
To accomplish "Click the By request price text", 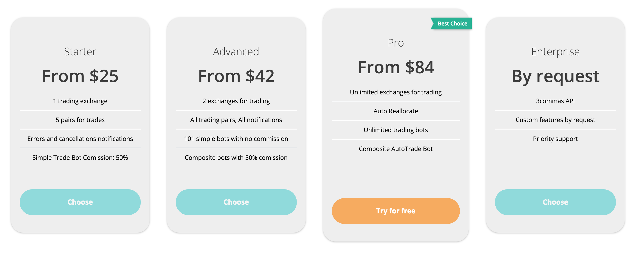I will click(555, 76).
